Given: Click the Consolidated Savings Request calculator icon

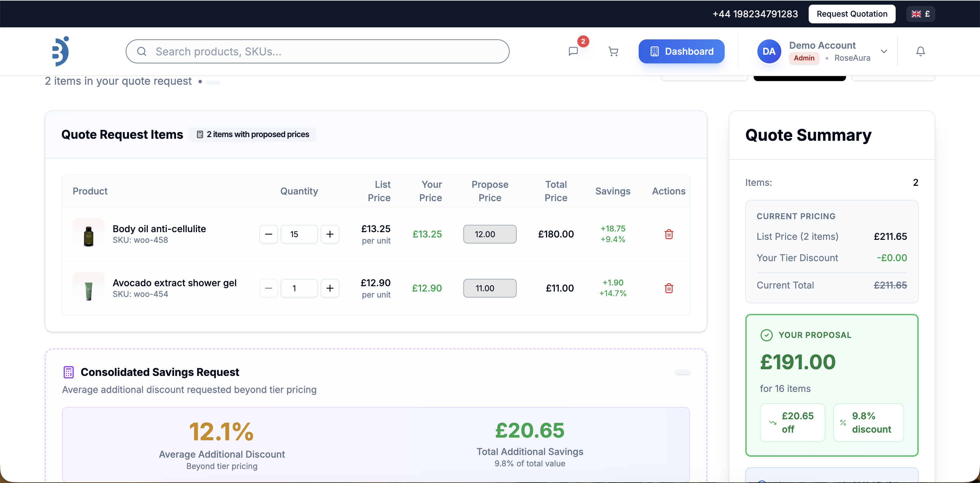Looking at the screenshot, I should pyautogui.click(x=68, y=372).
